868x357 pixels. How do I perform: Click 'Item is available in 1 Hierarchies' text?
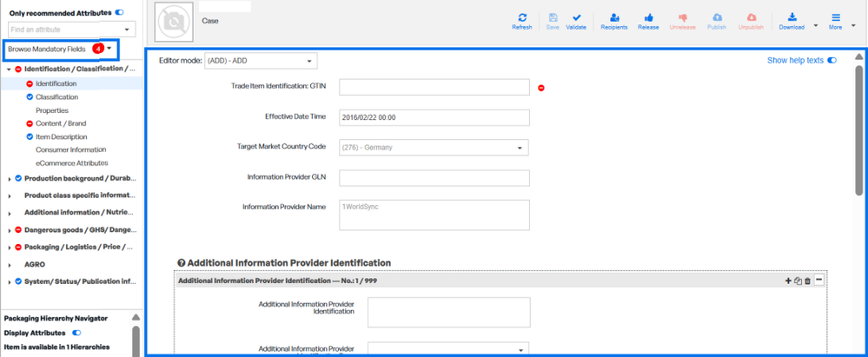tap(56, 347)
